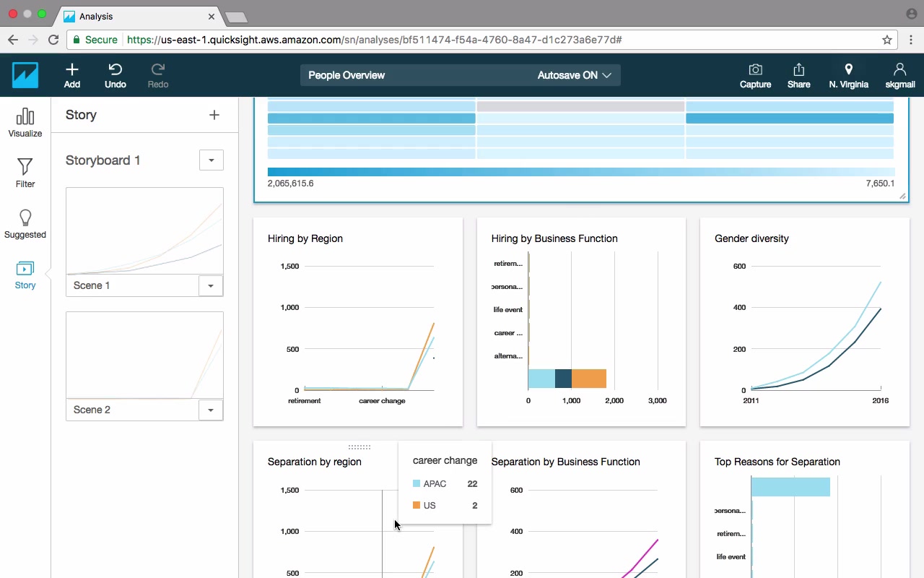Select the Analysis browser tab
This screenshot has height=578, width=924.
coord(139,16)
